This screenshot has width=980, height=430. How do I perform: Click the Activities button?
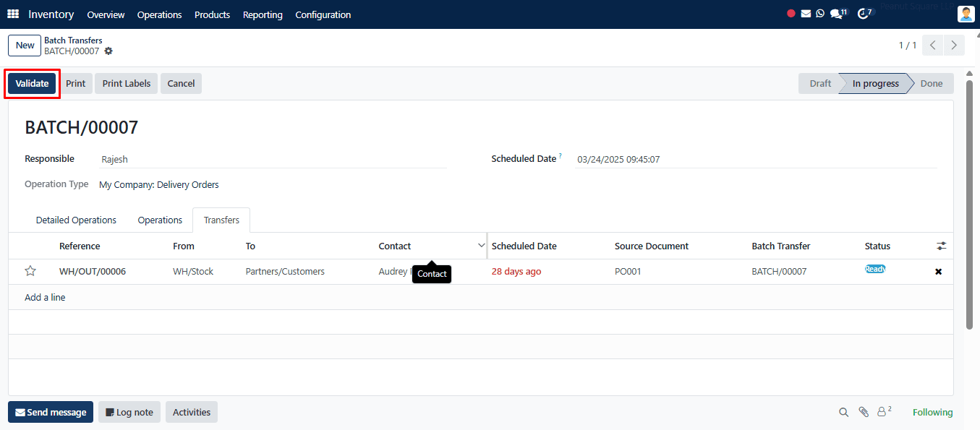point(192,412)
